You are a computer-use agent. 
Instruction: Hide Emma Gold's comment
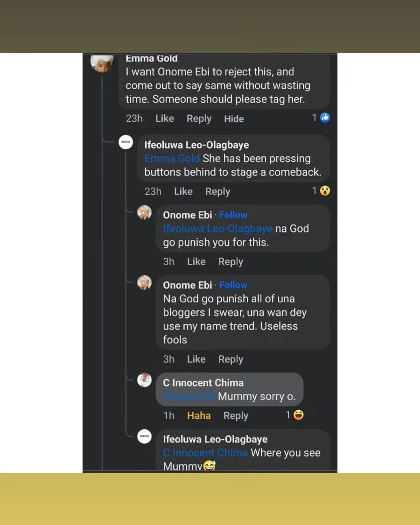234,119
